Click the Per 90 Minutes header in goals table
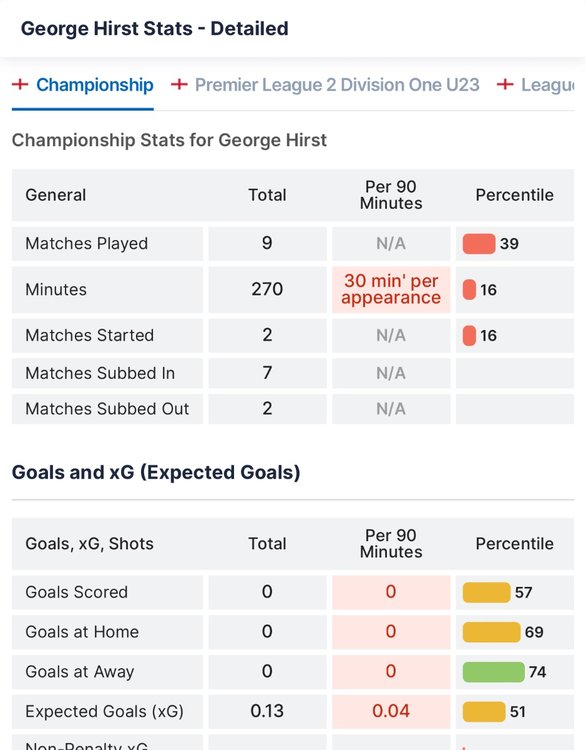This screenshot has width=586, height=750. tap(391, 543)
